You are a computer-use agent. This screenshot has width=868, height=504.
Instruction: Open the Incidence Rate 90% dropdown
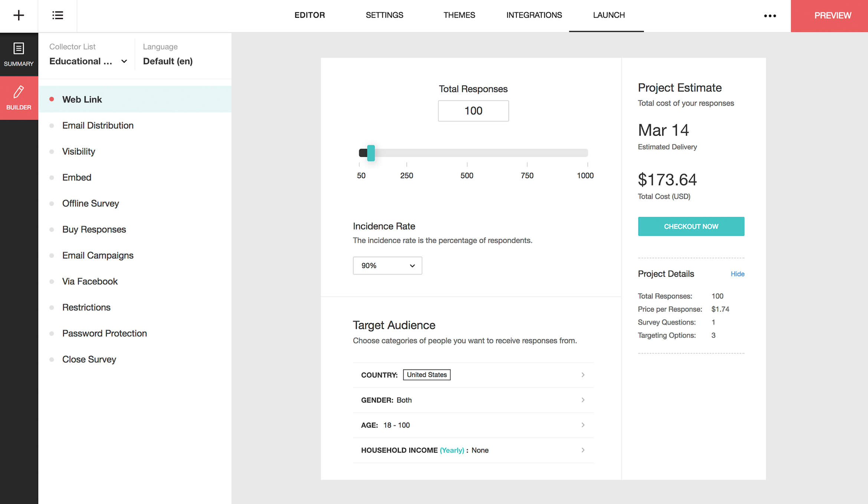click(387, 265)
